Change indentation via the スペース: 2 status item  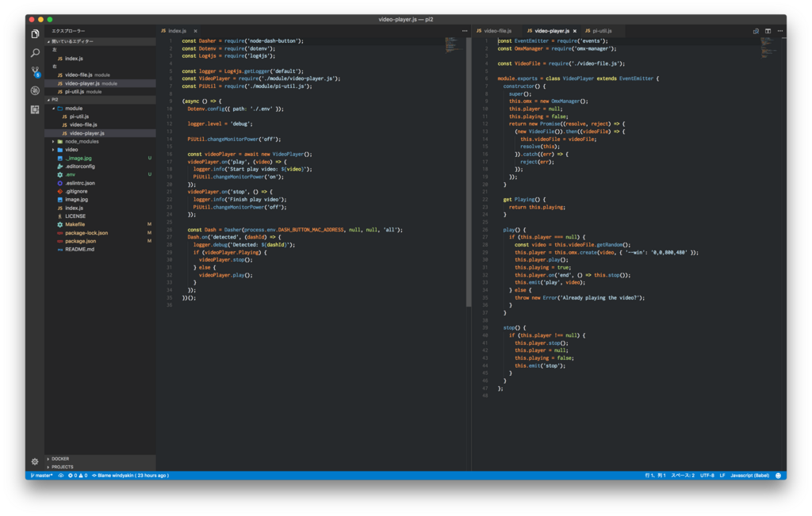[683, 475]
